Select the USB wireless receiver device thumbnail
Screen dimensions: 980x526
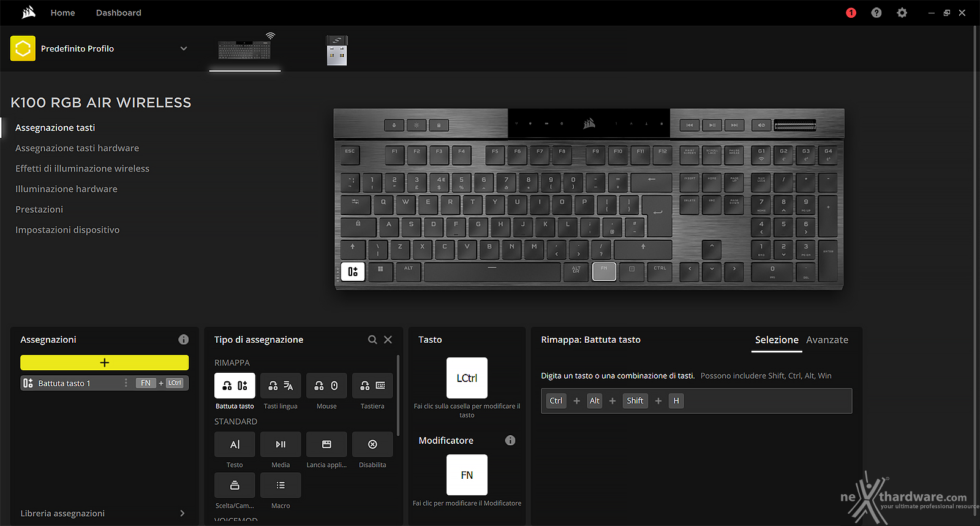(337, 50)
